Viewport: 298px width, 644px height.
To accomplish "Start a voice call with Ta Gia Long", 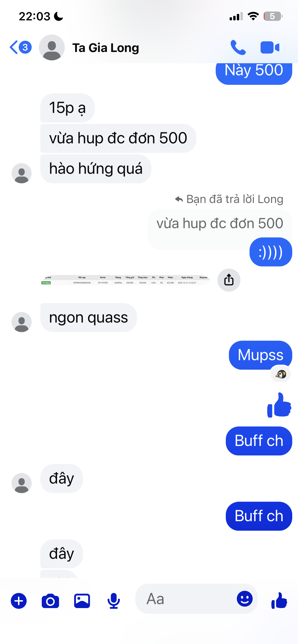I will (x=238, y=47).
